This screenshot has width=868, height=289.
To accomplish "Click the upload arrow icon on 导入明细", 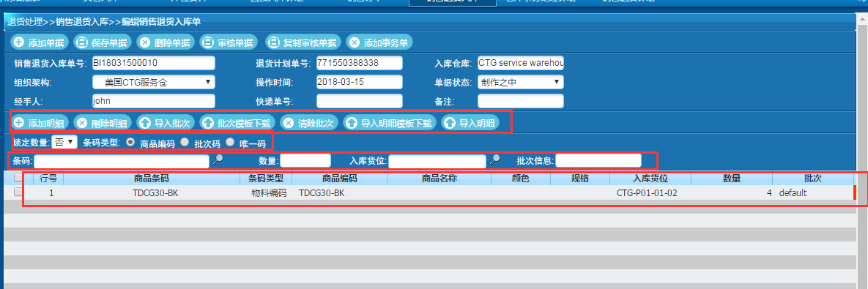I will pos(449,123).
